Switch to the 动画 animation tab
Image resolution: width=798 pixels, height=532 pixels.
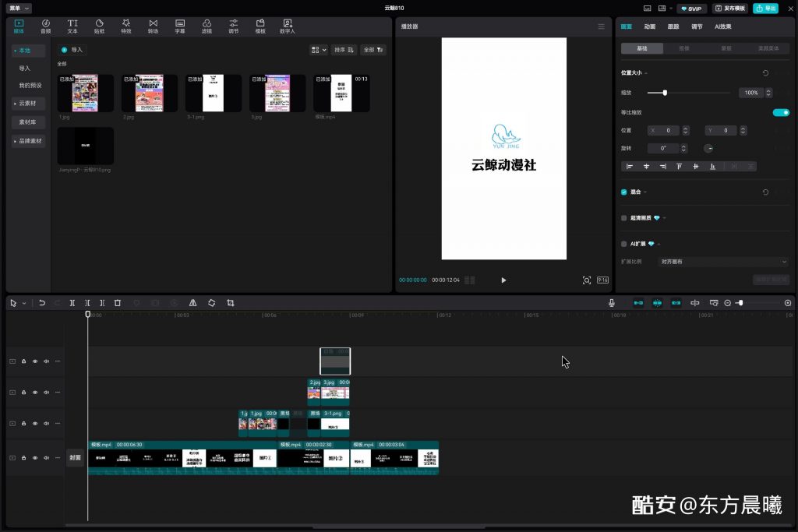(650, 26)
